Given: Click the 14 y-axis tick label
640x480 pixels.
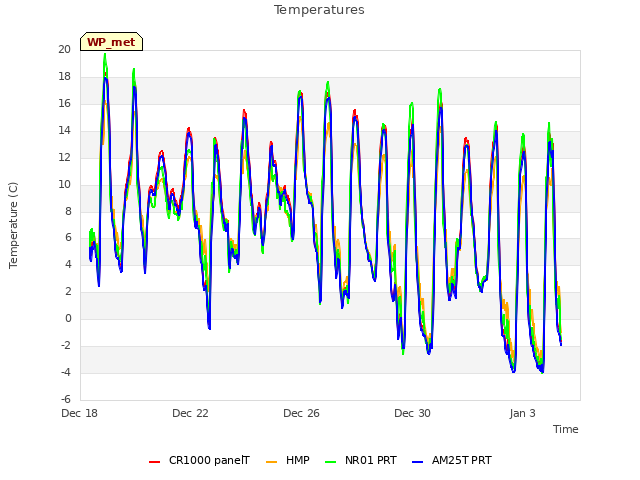Looking at the screenshot, I should pos(64,130).
